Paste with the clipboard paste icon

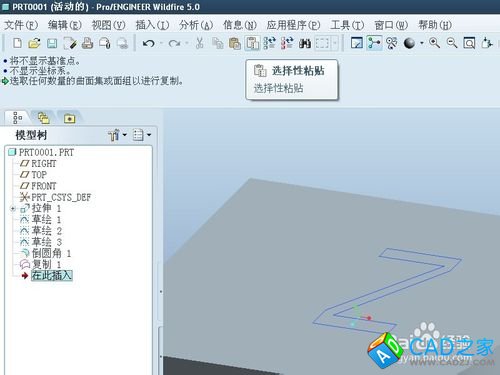click(x=235, y=43)
